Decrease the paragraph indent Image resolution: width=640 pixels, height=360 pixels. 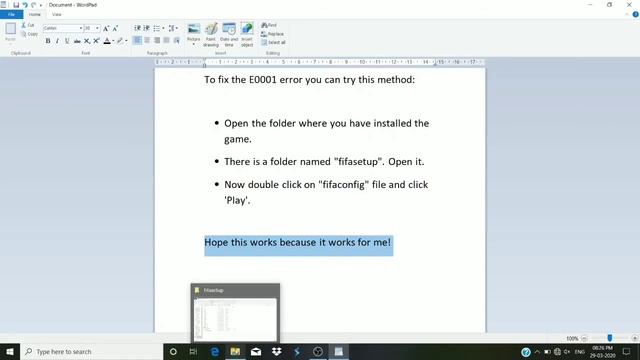[x=137, y=28]
